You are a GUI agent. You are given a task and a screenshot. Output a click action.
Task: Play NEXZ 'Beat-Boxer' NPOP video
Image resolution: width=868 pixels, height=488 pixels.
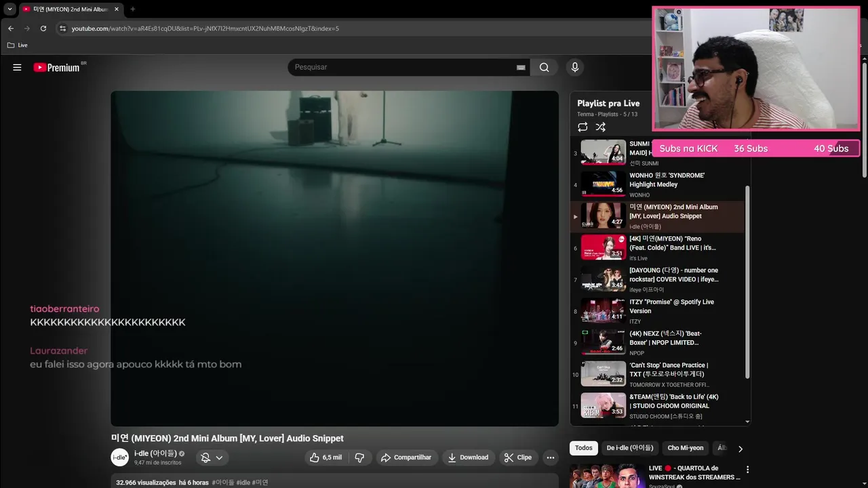[x=658, y=343]
